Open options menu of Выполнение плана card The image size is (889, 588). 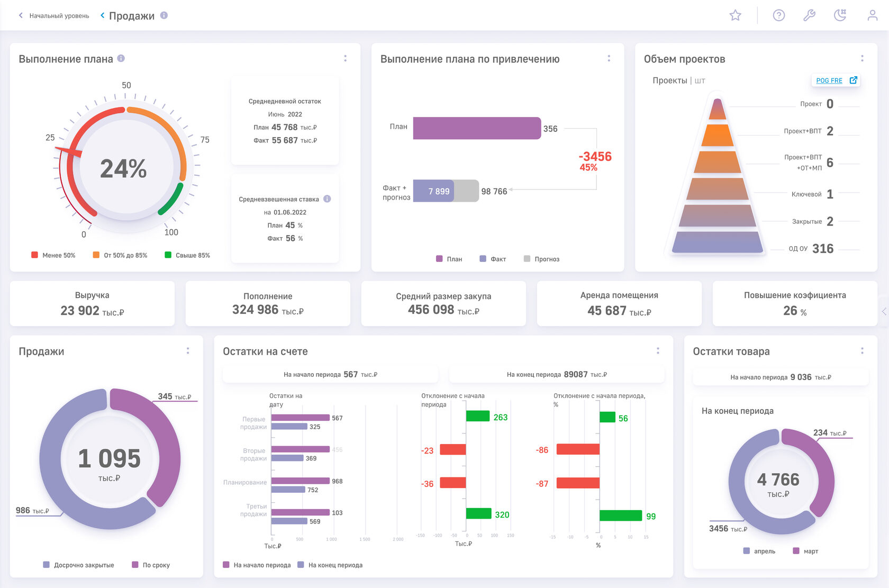[x=345, y=58]
